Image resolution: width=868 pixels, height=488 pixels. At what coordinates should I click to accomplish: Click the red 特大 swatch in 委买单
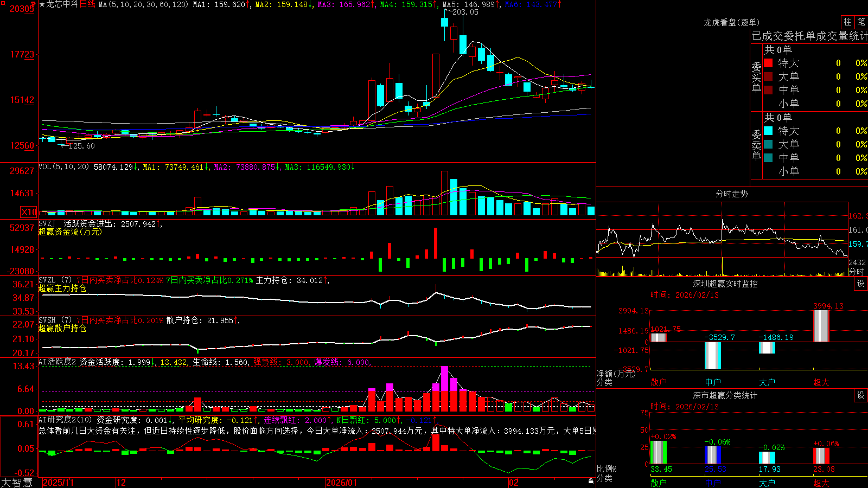point(768,63)
